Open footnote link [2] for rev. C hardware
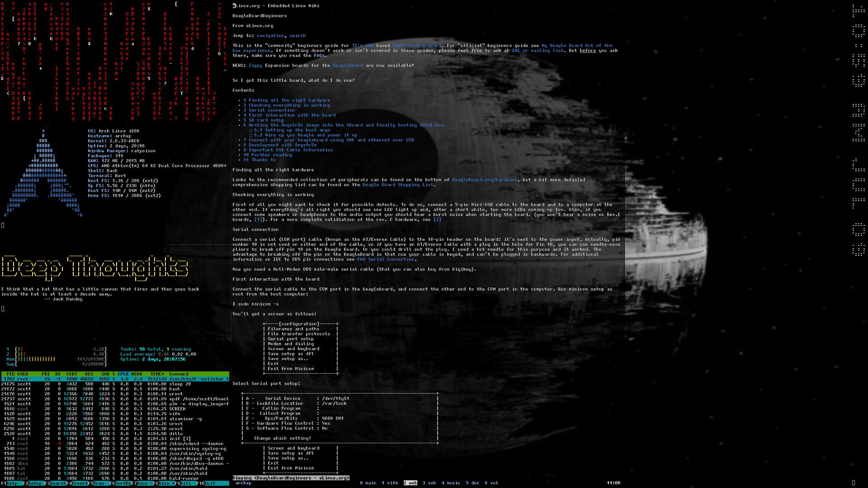The width and height of the screenshot is (868, 488). (x=437, y=220)
